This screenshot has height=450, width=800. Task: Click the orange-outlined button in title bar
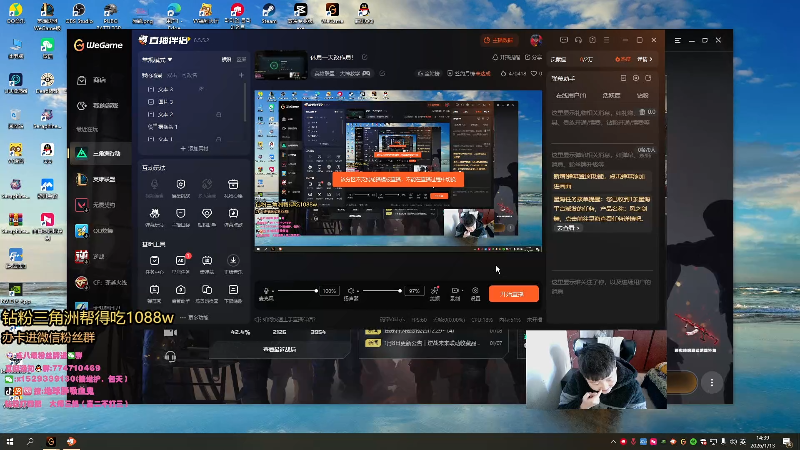499,40
